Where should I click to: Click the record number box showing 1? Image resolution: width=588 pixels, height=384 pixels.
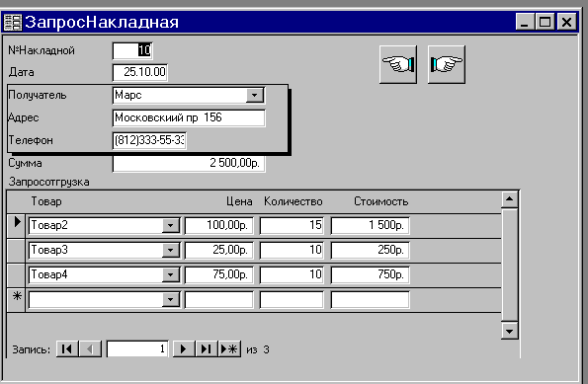pos(137,349)
